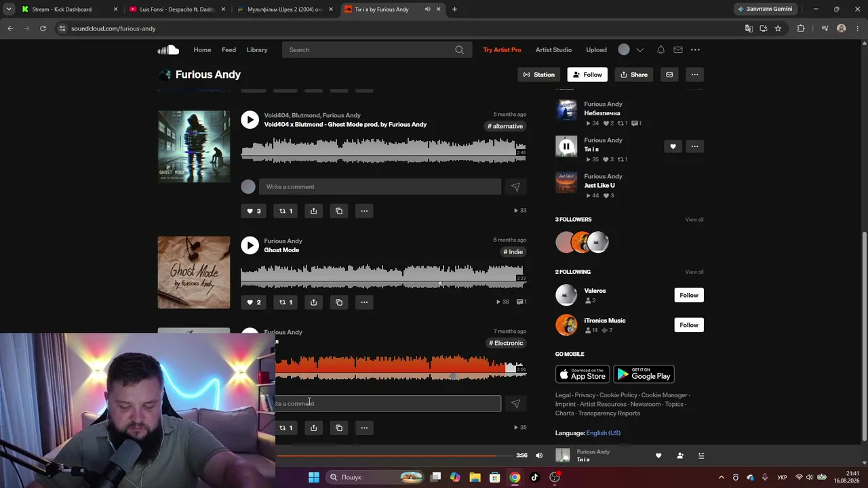868x488 pixels.
Task: Seek within the Indie Ghost Mode waveform
Action: pos(383,276)
